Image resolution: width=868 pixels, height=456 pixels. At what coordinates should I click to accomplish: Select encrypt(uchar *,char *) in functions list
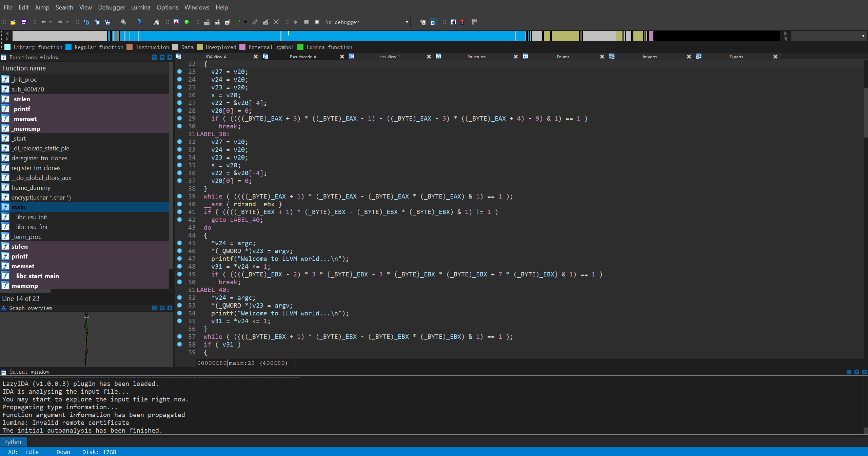tap(41, 197)
